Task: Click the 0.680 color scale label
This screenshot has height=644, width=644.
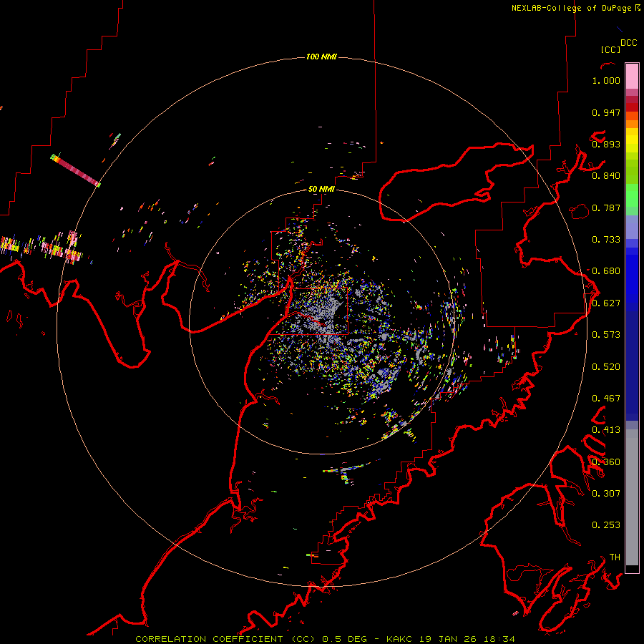Action: 606,271
